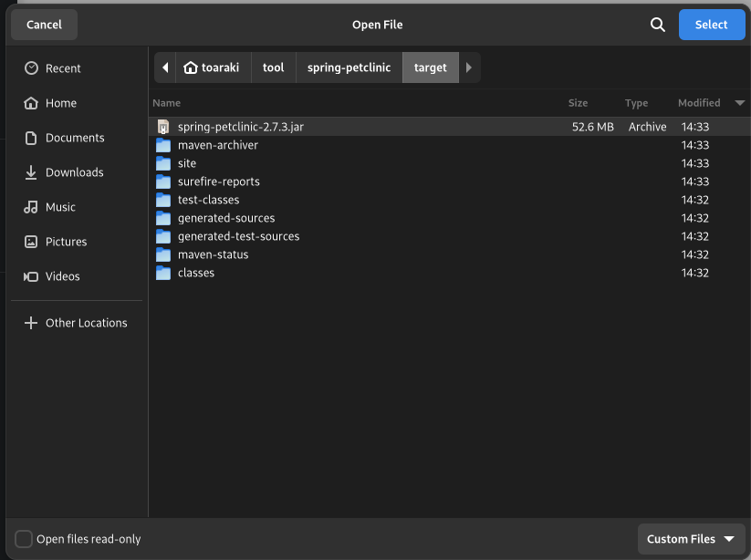Viewport: 751px width, 560px height.
Task: Select the maven-status folder name
Action: click(214, 254)
